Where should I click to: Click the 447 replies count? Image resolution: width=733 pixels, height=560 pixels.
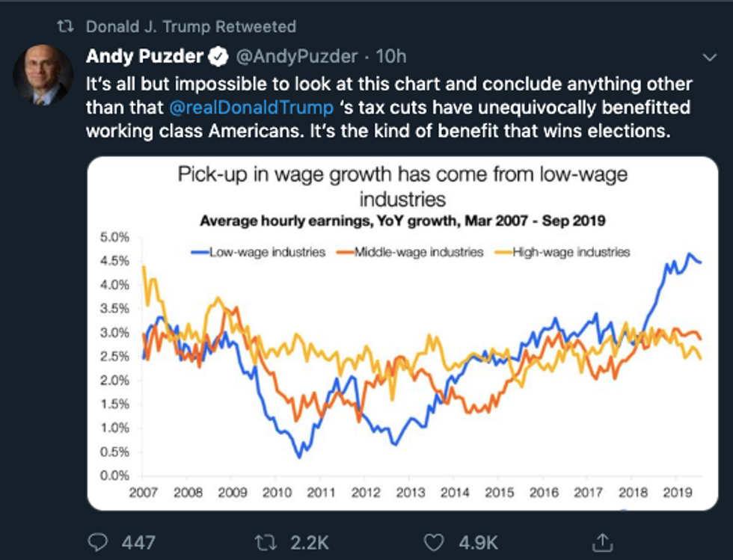[140, 541]
